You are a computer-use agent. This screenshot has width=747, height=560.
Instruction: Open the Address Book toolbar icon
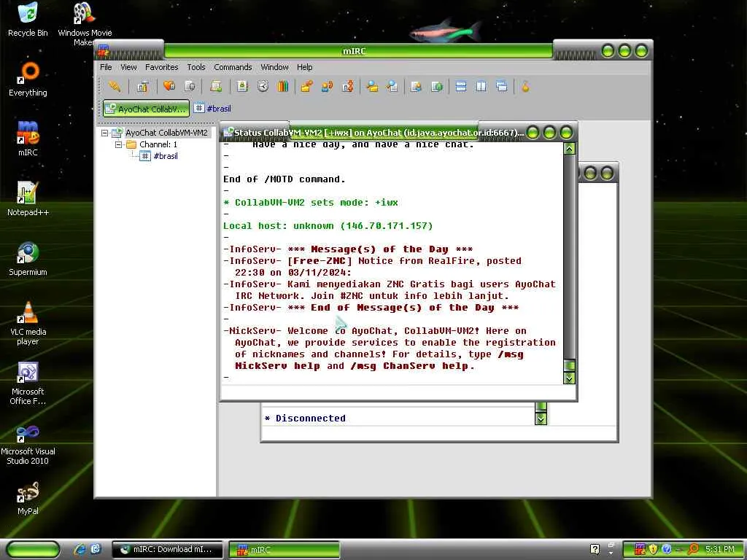(x=242, y=86)
